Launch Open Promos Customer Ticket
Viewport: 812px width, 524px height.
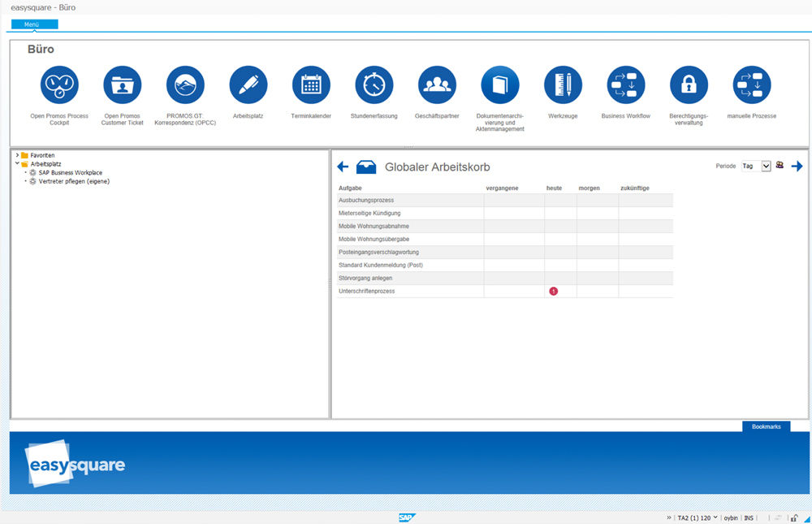pos(123,85)
